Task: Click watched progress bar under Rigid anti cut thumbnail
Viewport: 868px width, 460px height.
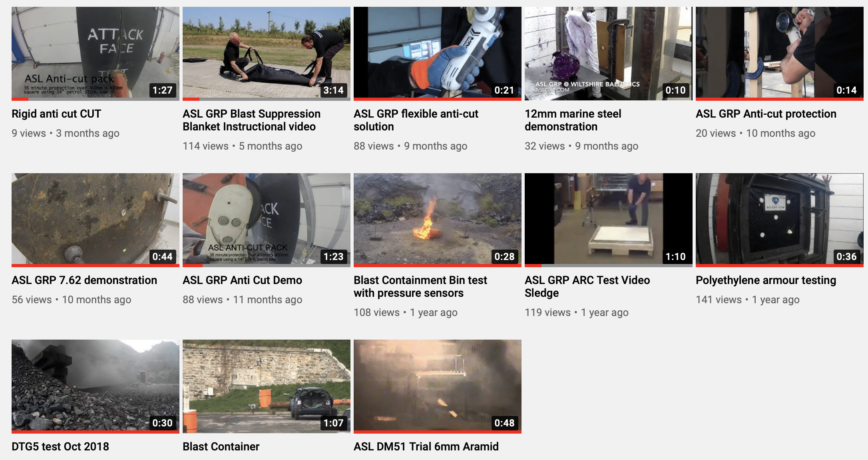Action: pos(96,99)
